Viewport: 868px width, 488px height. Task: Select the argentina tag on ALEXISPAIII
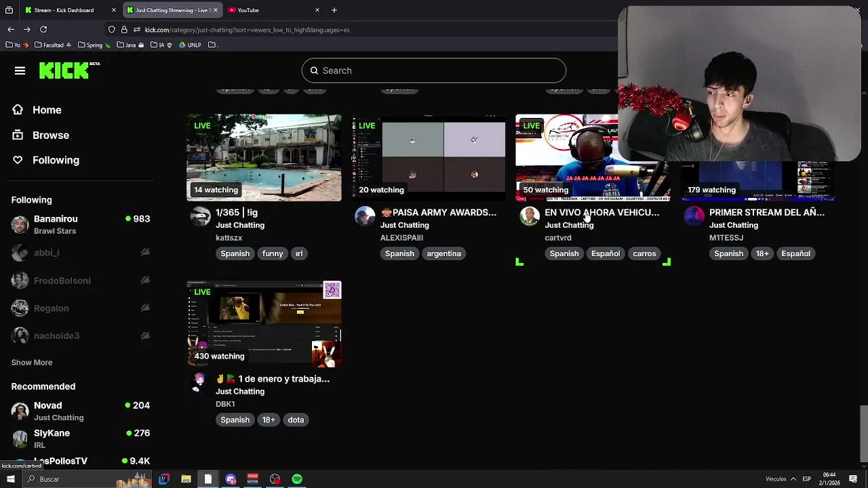coord(443,253)
